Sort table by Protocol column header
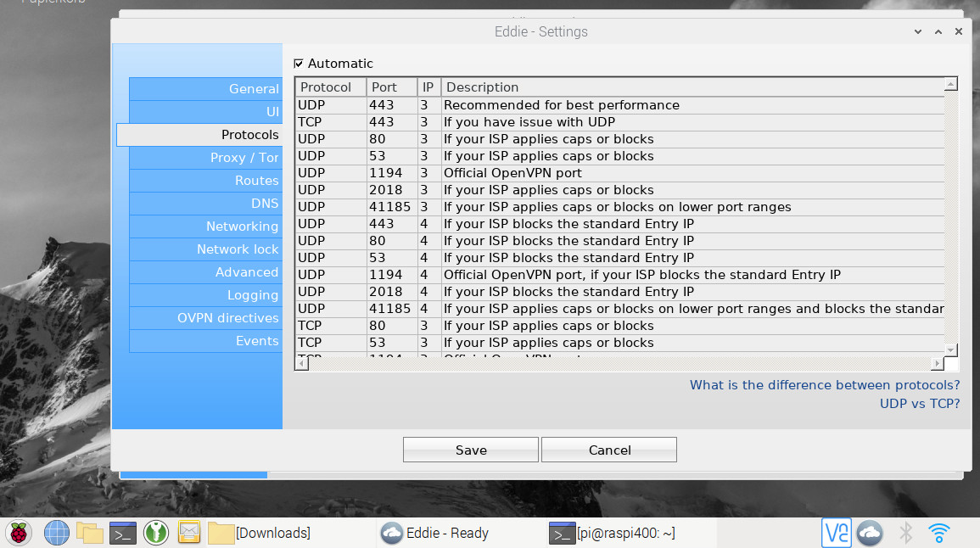Image resolution: width=980 pixels, height=548 pixels. coord(331,87)
